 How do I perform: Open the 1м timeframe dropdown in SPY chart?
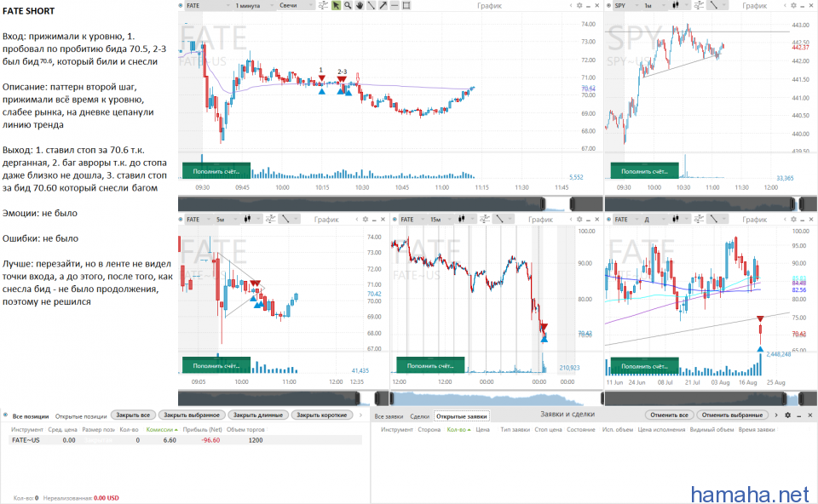654,5
